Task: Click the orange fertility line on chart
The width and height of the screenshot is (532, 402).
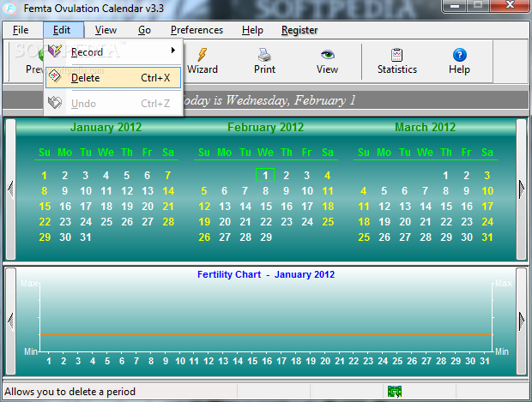Action: [x=266, y=335]
